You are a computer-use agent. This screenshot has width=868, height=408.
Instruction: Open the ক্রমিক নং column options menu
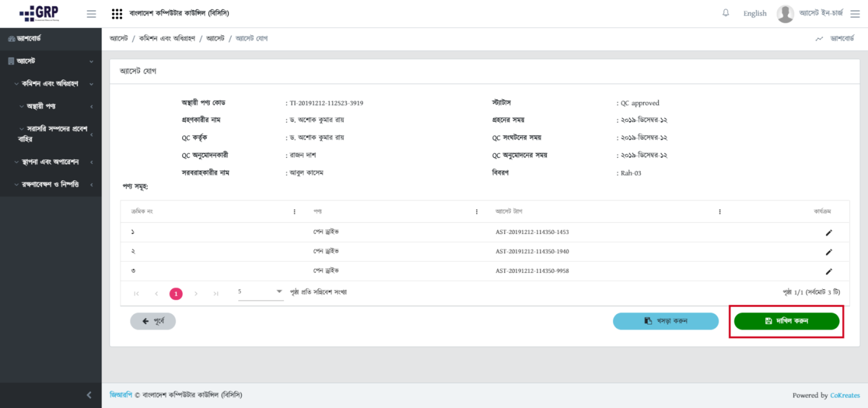click(x=294, y=212)
